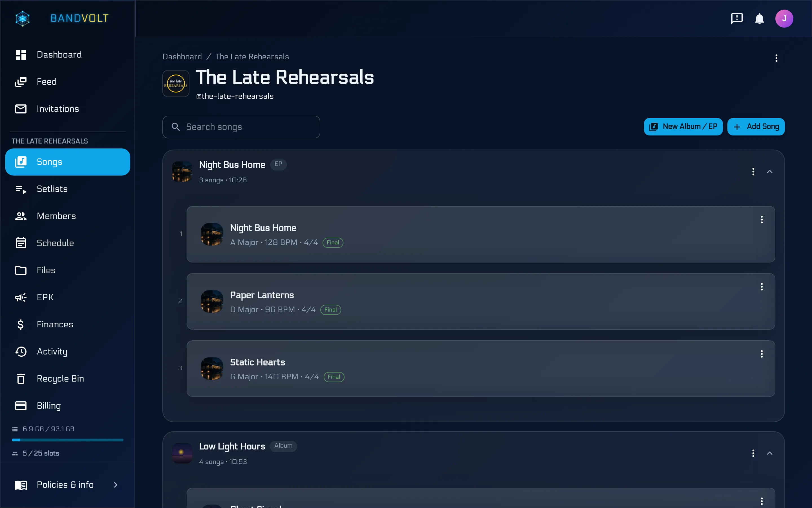The image size is (812, 508).
Task: Click the Dashboard sidebar icon
Action: click(x=21, y=54)
